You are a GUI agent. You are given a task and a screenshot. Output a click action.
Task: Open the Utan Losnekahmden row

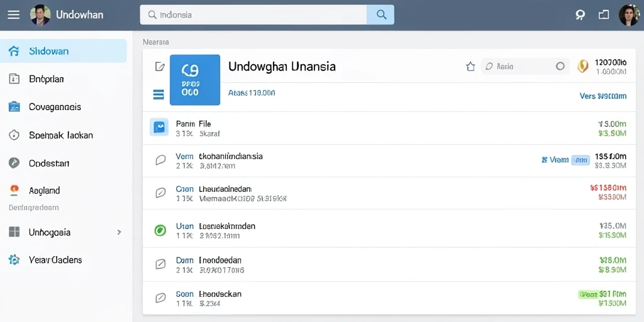click(x=389, y=228)
